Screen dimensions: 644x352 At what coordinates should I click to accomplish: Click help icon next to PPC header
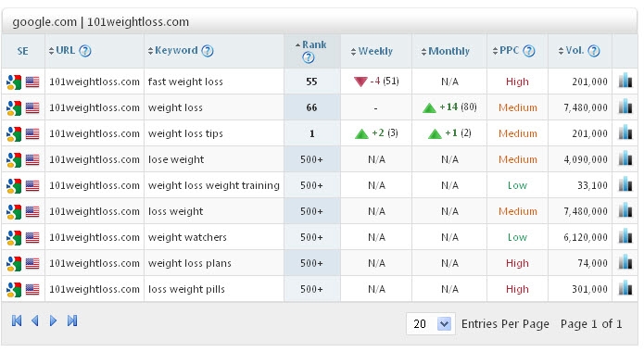pos(529,51)
